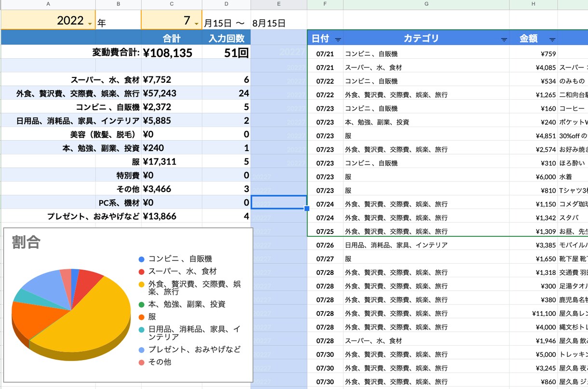
Task: Click summary amount ¥3,466
Action: 172,188
